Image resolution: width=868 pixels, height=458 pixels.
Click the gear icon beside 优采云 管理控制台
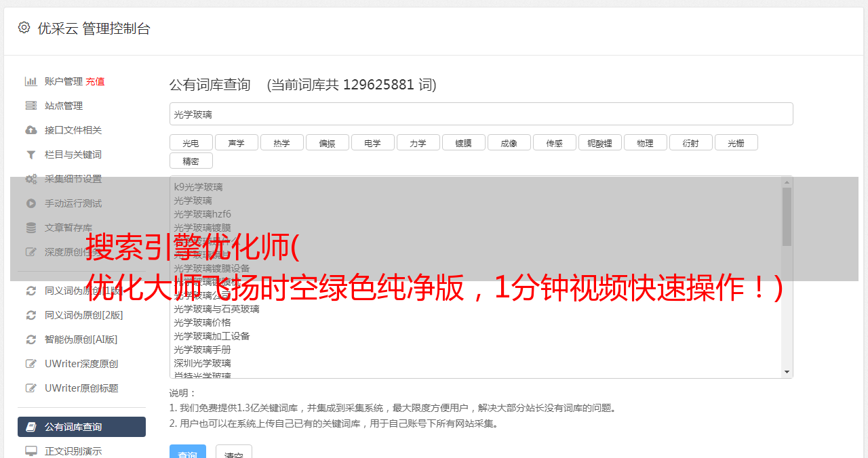tap(24, 28)
